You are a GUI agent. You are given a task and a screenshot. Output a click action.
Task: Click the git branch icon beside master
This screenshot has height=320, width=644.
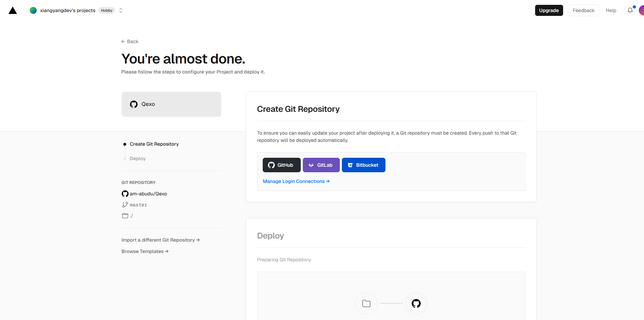click(125, 205)
